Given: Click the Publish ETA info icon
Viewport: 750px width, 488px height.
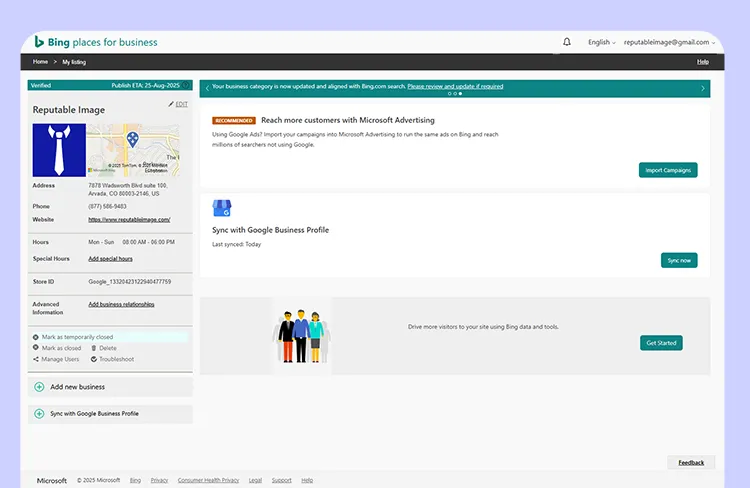Looking at the screenshot, I should click(186, 85).
